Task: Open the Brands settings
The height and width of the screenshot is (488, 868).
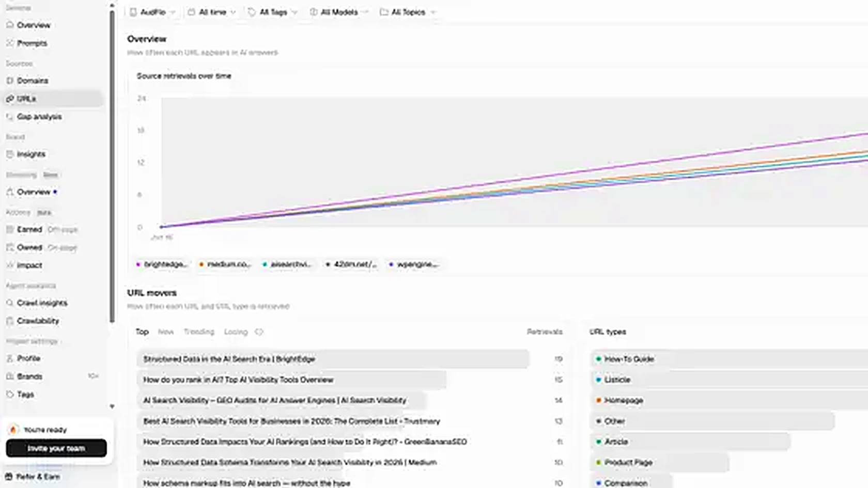Action: point(29,376)
